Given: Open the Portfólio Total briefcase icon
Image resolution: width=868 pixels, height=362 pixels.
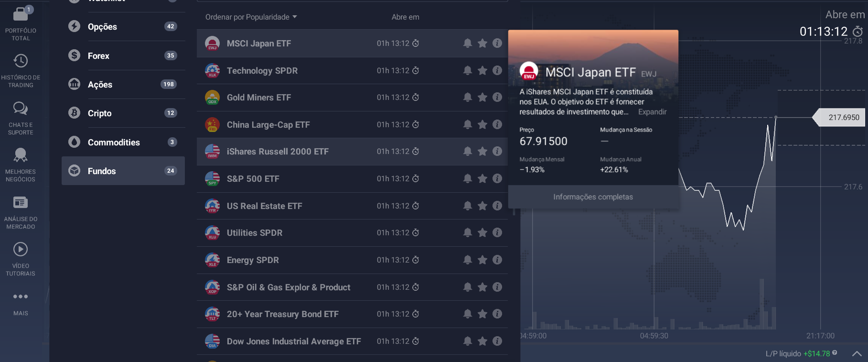Looking at the screenshot, I should pos(21,14).
